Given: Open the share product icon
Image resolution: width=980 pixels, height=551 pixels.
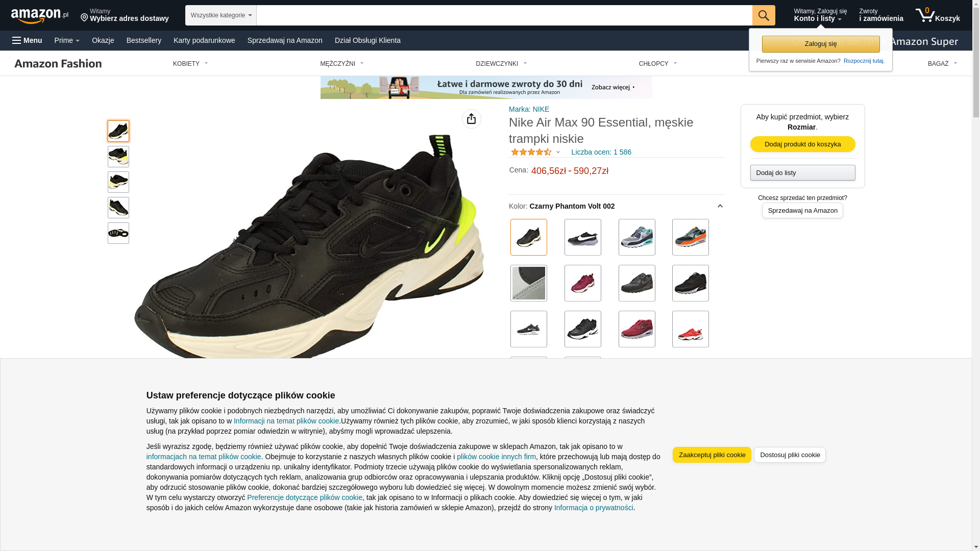Looking at the screenshot, I should 472,119.
